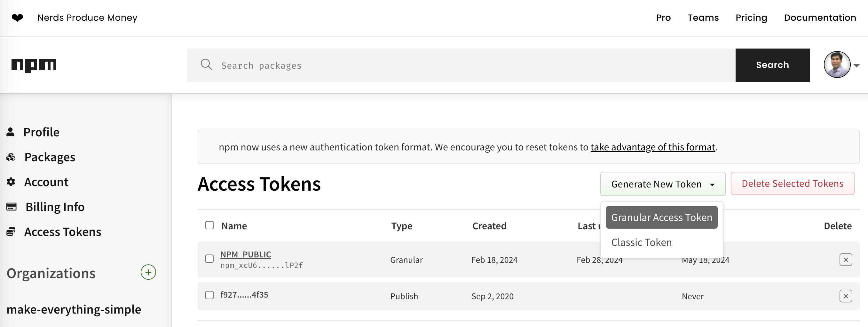Go to Profile in sidebar

tap(41, 132)
